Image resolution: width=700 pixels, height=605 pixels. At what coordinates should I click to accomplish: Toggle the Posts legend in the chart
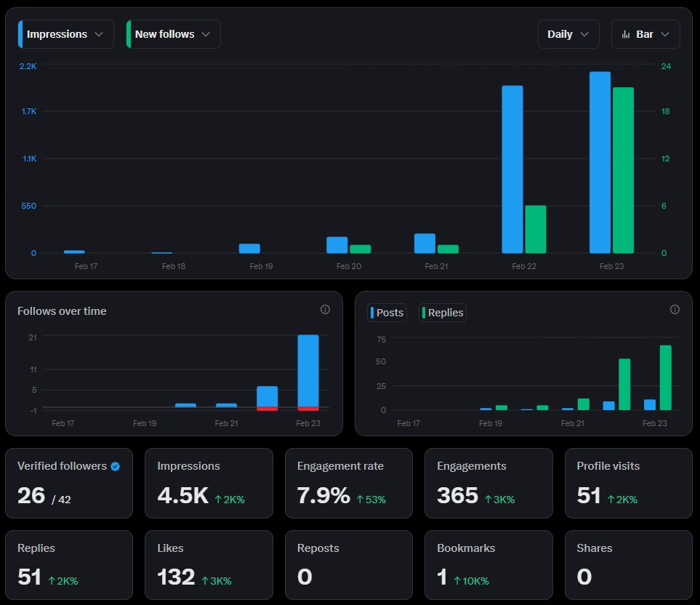pos(387,313)
